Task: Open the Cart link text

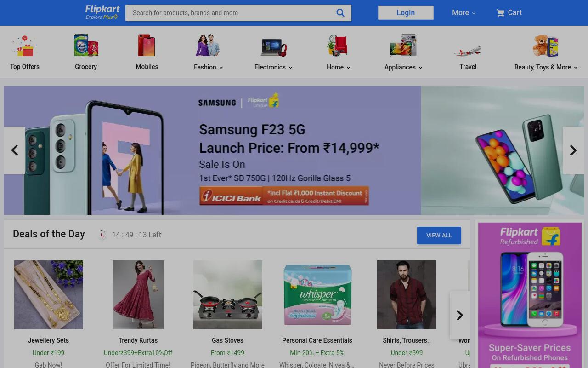Action: (514, 13)
